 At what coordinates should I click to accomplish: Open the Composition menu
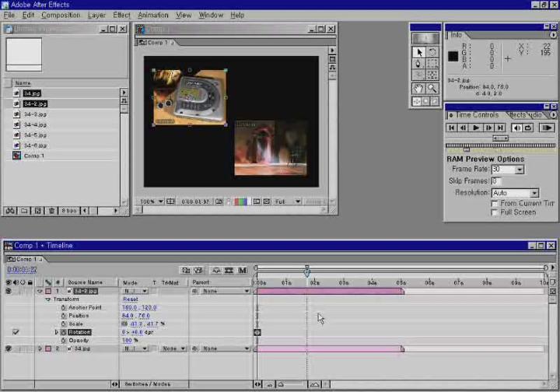tap(61, 15)
